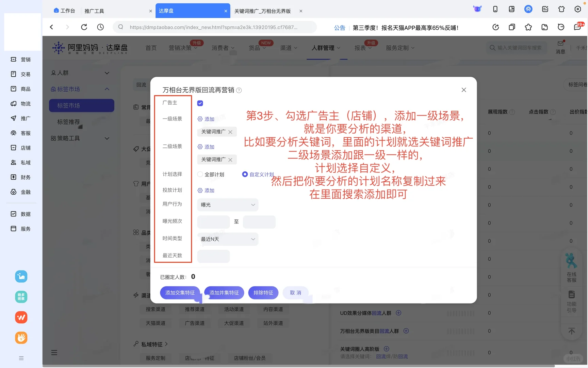The image size is (588, 368).
Task: Click the UD效果分媒体回流人群 progress bar
Action: 461,313
